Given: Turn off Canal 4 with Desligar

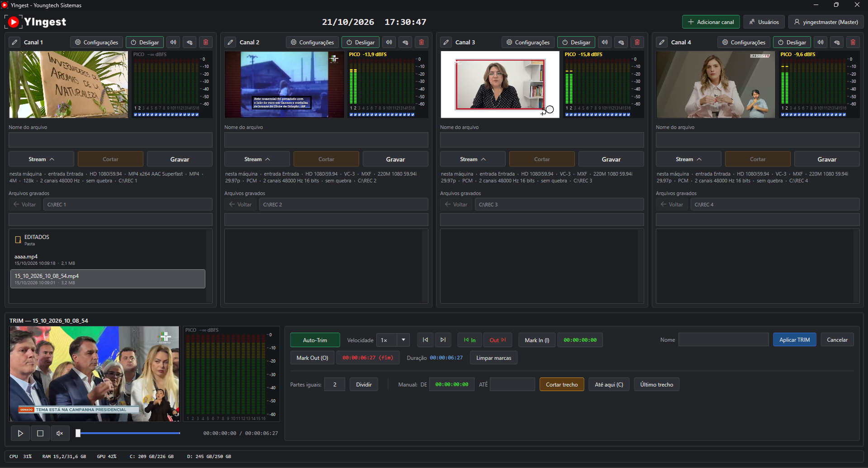Looking at the screenshot, I should tap(792, 42).
